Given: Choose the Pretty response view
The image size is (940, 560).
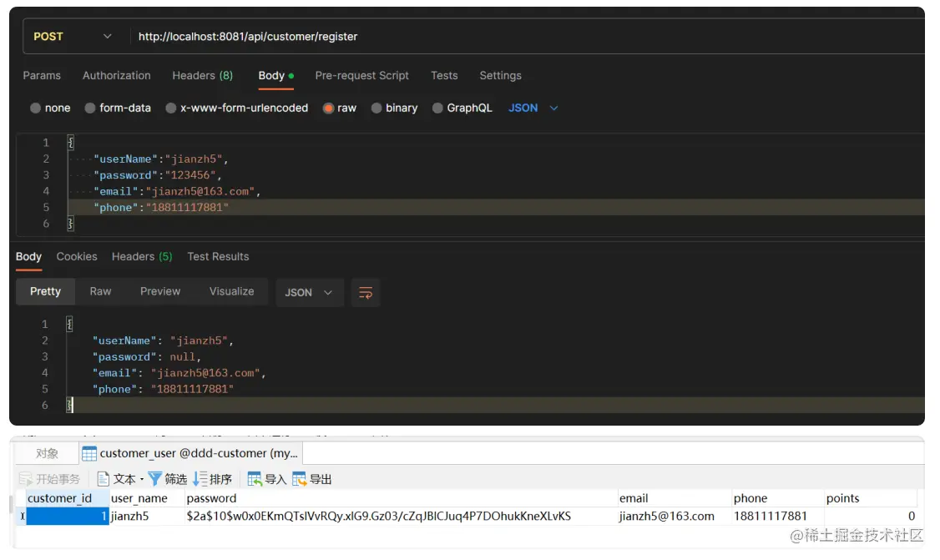Looking at the screenshot, I should pyautogui.click(x=46, y=291).
